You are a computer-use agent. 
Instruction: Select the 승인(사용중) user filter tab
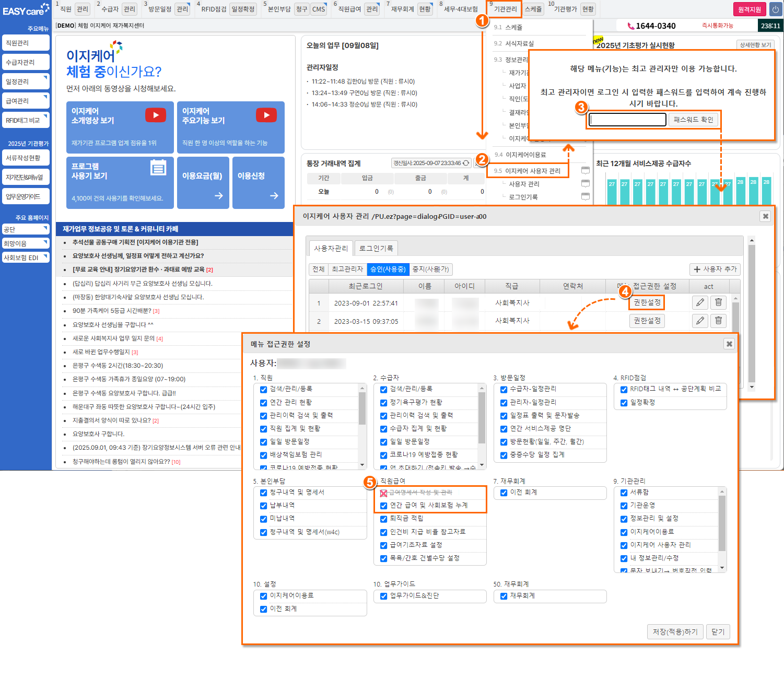pyautogui.click(x=388, y=269)
